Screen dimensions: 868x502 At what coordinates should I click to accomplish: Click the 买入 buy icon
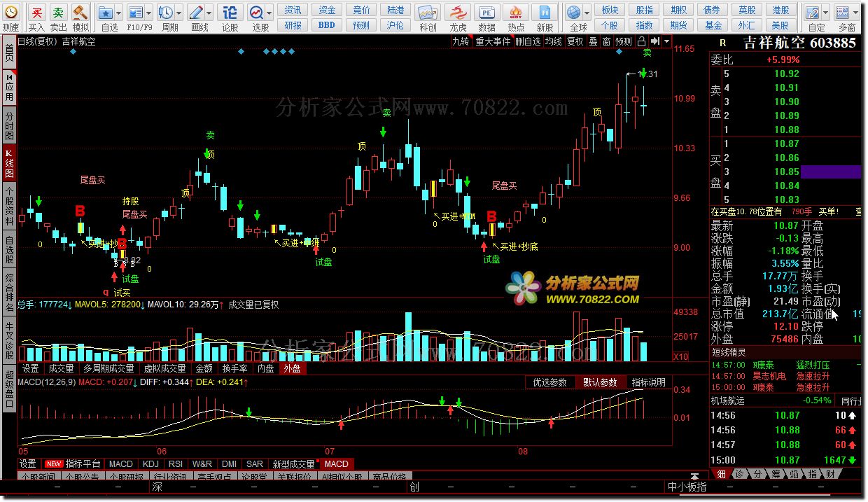(x=36, y=13)
